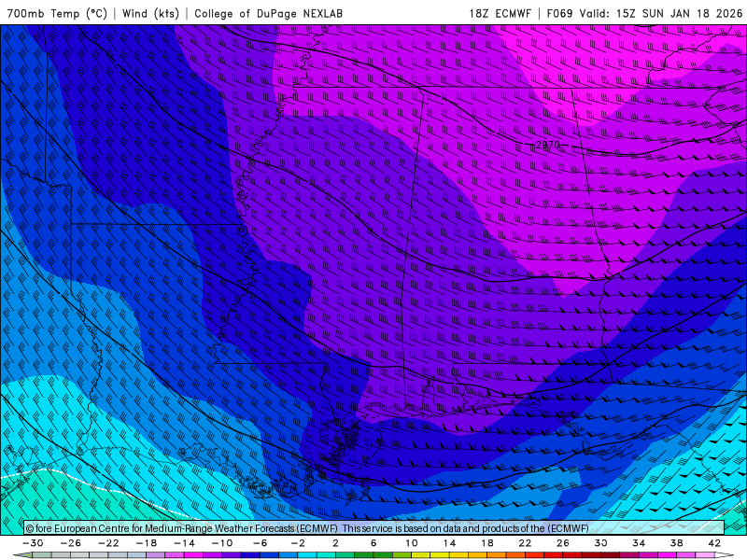The image size is (747, 560).
Task: Click the -26 color scale label
Action: pyautogui.click(x=71, y=543)
